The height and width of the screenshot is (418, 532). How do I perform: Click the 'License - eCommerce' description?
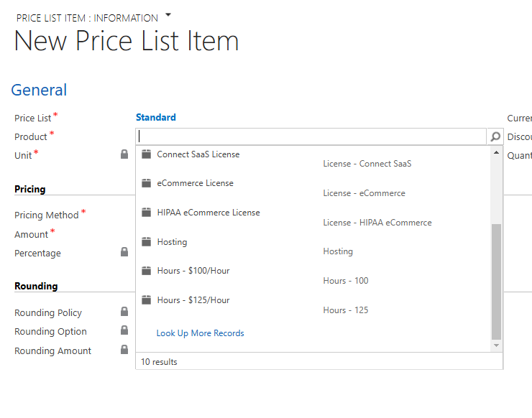pos(364,193)
